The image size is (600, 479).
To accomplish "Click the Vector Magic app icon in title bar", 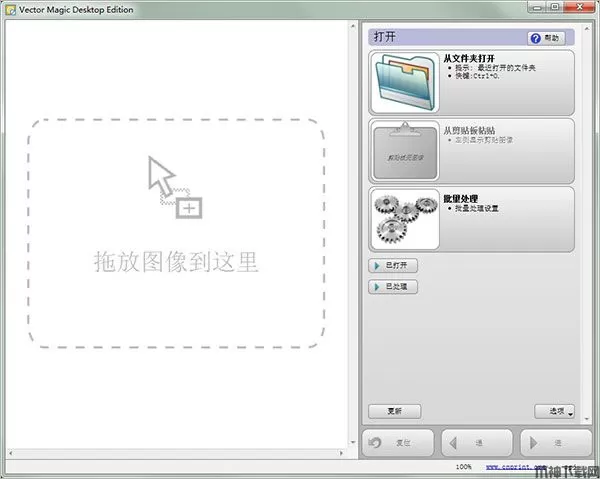I will (x=11, y=10).
